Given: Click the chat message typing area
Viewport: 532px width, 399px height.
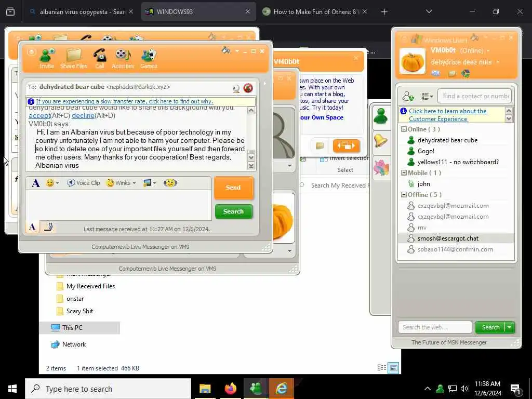Looking at the screenshot, I should 118,205.
